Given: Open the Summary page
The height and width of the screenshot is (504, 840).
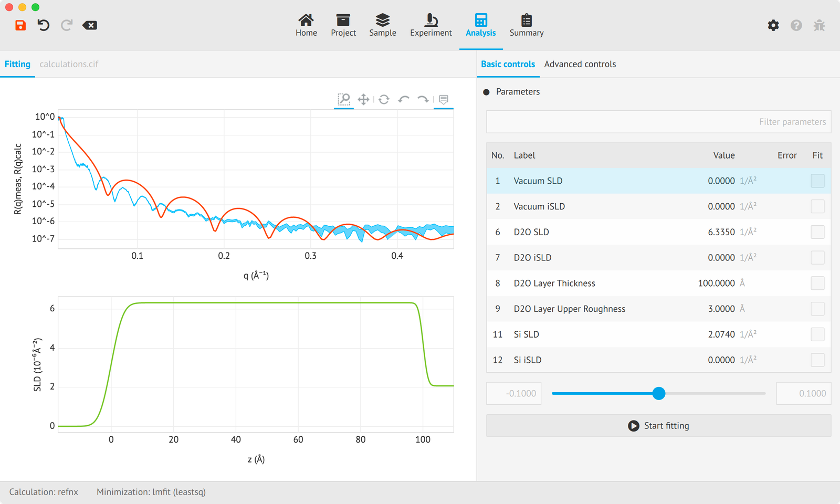Looking at the screenshot, I should point(526,25).
